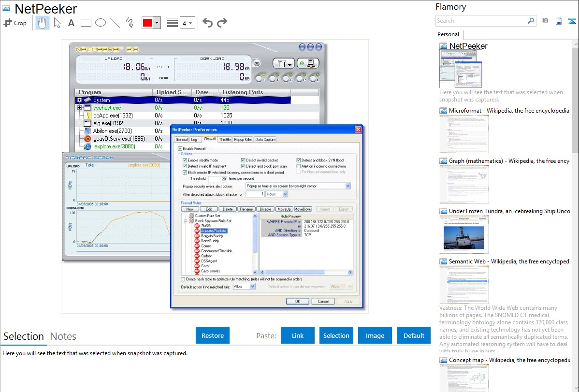Screen dimensions: 579x392
Task: Click the Search input field
Action: point(481,21)
